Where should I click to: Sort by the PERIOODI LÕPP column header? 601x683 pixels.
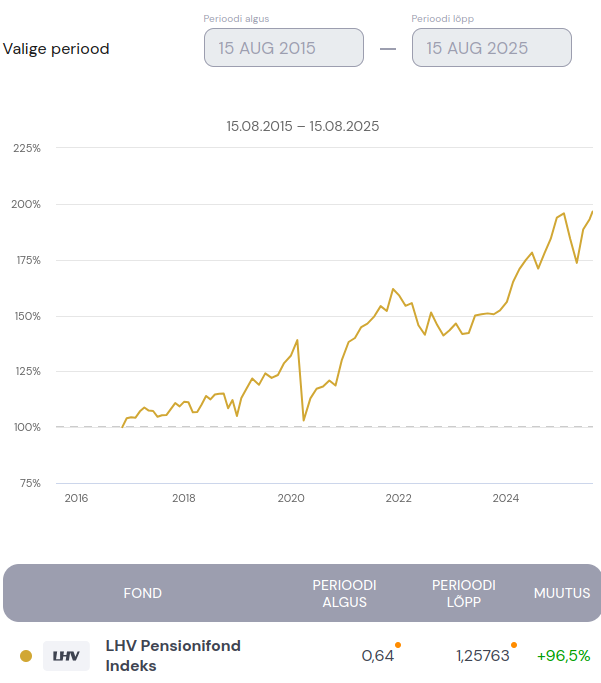tap(464, 593)
